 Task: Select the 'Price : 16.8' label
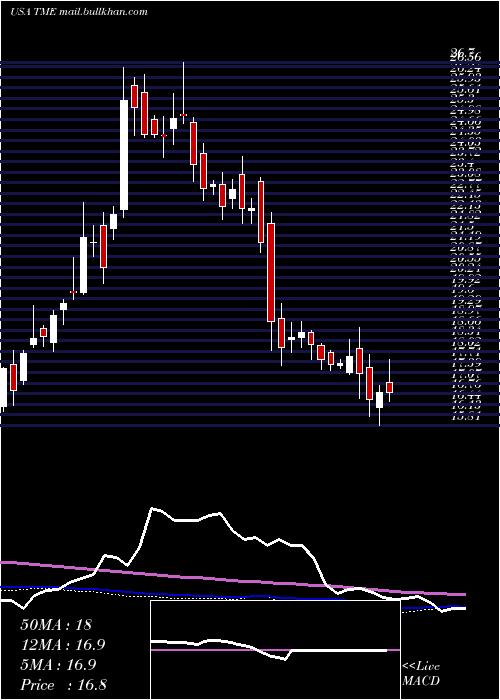pyautogui.click(x=63, y=685)
